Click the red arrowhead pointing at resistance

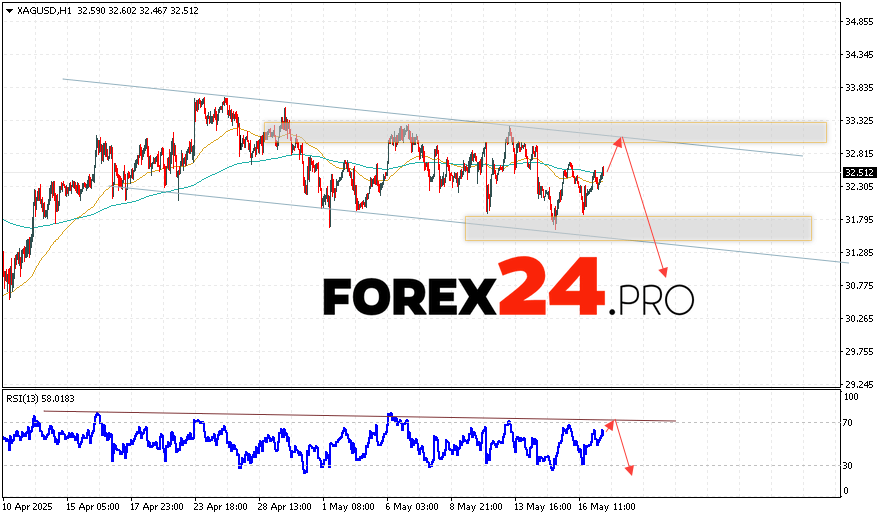tap(620, 140)
